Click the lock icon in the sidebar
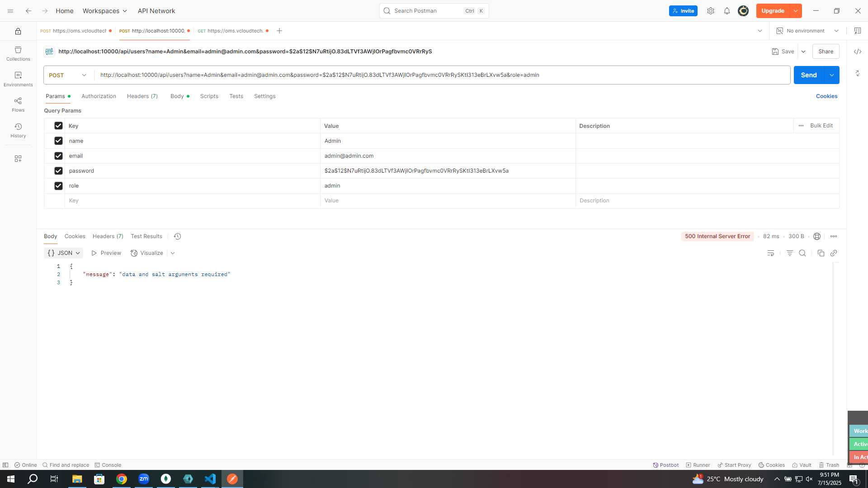 [x=18, y=31]
